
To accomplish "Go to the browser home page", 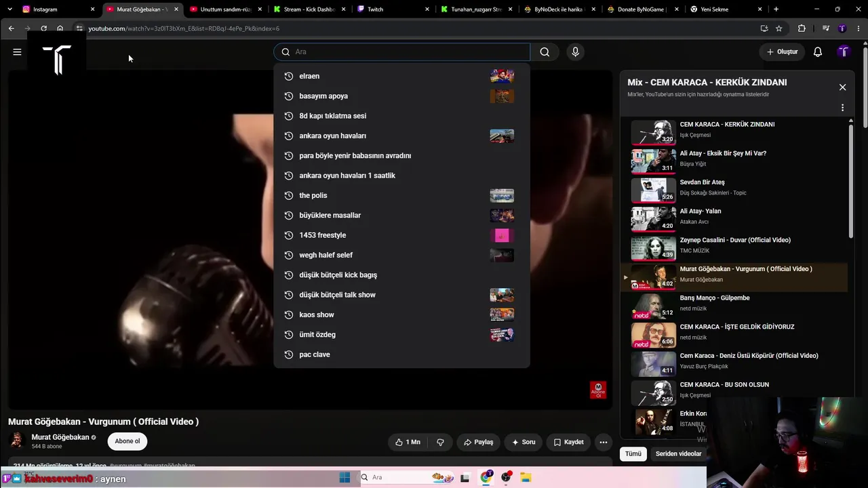I will [60, 28].
